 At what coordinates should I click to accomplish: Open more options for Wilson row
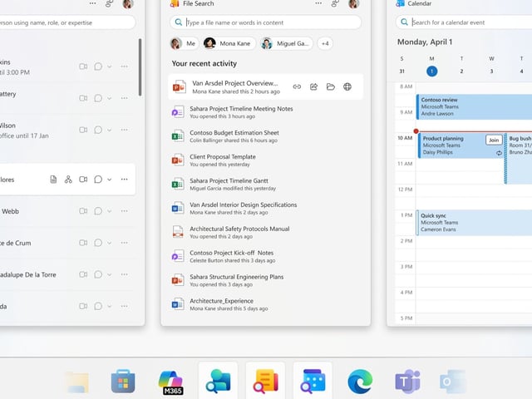[125, 130]
